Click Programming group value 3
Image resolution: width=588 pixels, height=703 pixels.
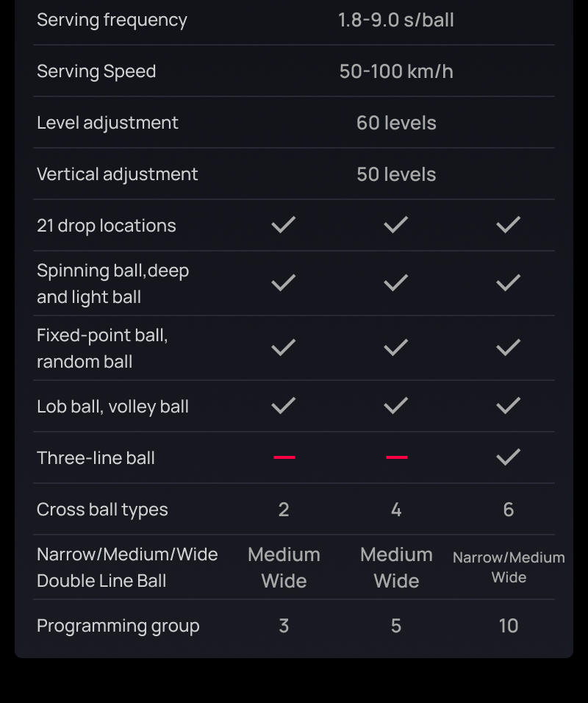(x=284, y=626)
